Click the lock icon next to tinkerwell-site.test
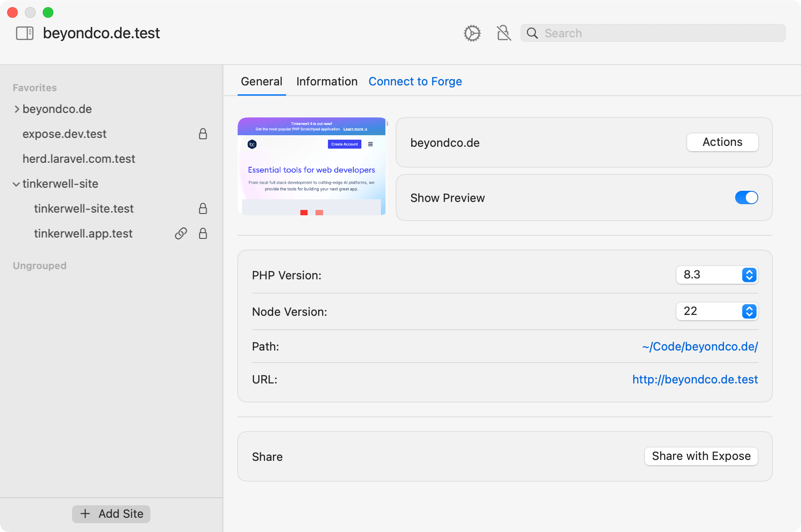The height and width of the screenshot is (532, 801). tap(203, 209)
